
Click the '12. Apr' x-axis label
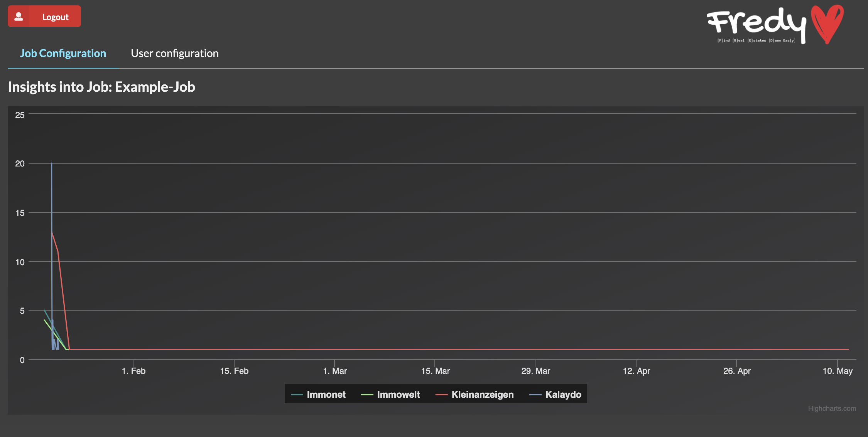[636, 371]
